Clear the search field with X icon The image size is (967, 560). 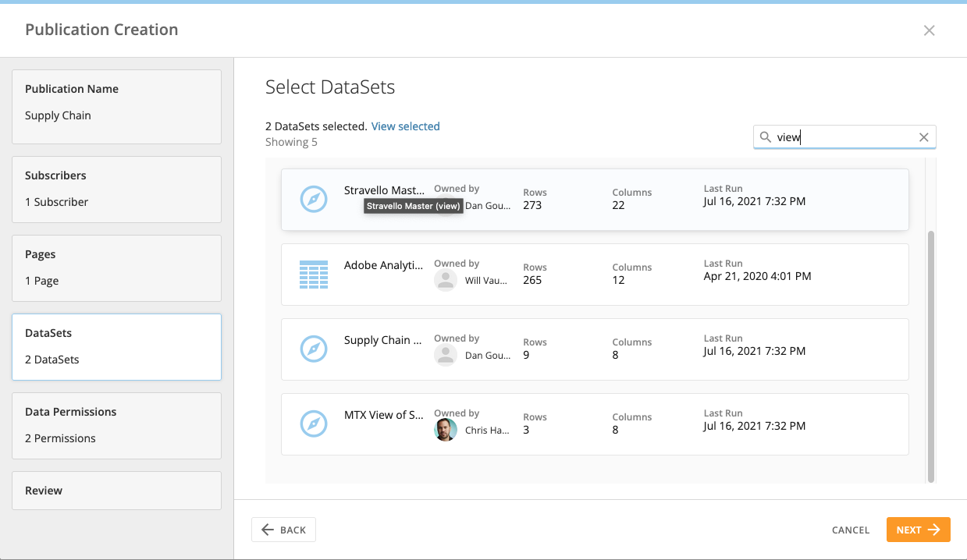pos(923,137)
